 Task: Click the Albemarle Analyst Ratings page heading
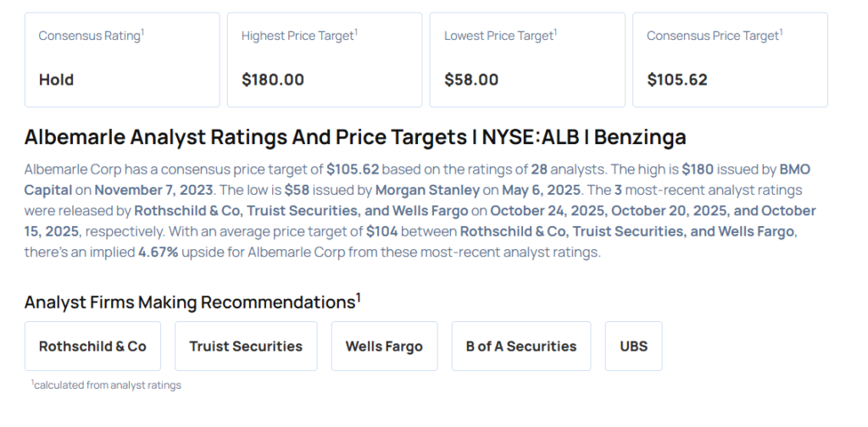[x=355, y=137]
